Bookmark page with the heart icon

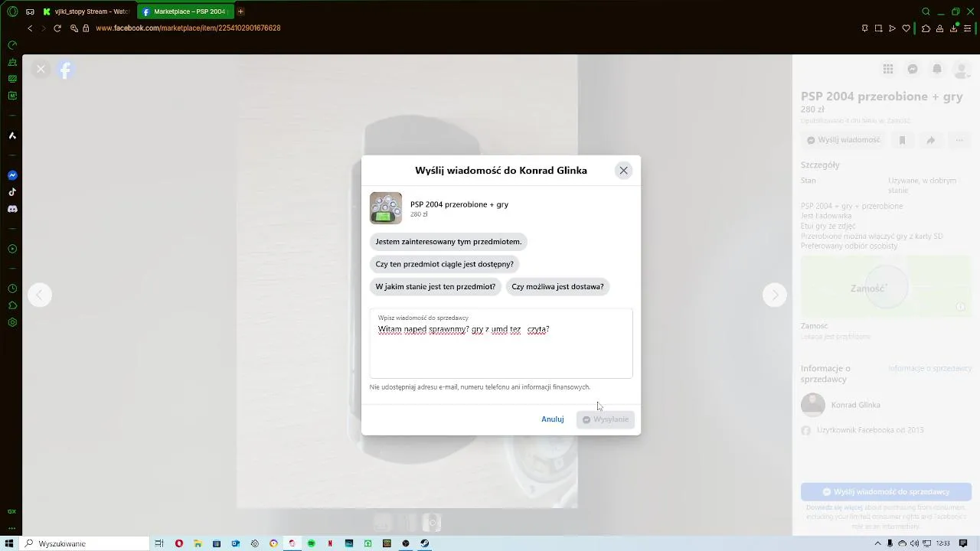[x=906, y=28]
